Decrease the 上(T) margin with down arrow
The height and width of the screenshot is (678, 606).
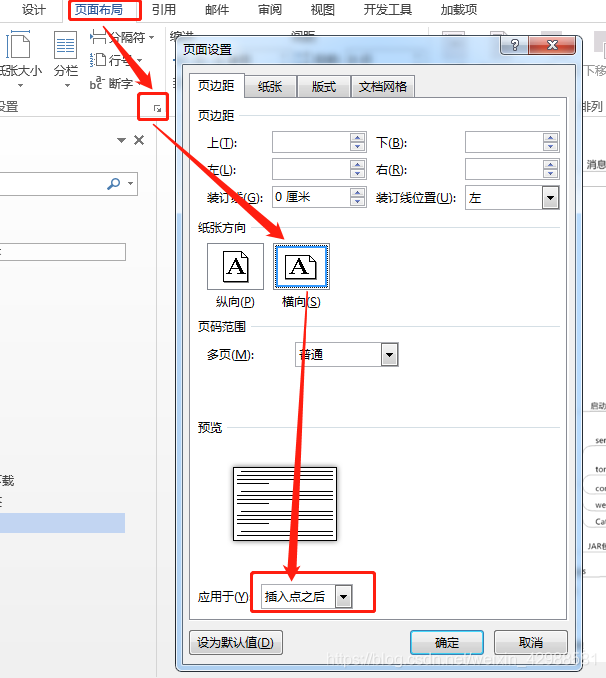pos(357,147)
